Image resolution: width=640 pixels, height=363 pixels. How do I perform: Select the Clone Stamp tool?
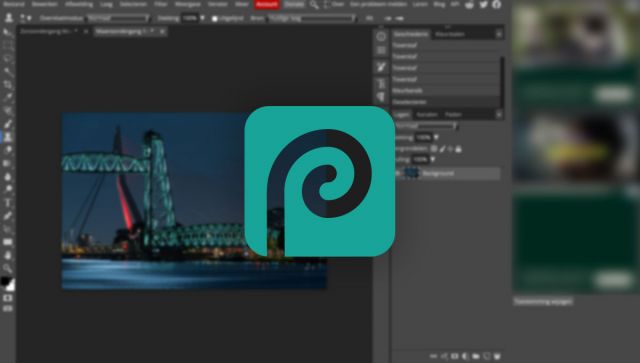click(x=7, y=137)
